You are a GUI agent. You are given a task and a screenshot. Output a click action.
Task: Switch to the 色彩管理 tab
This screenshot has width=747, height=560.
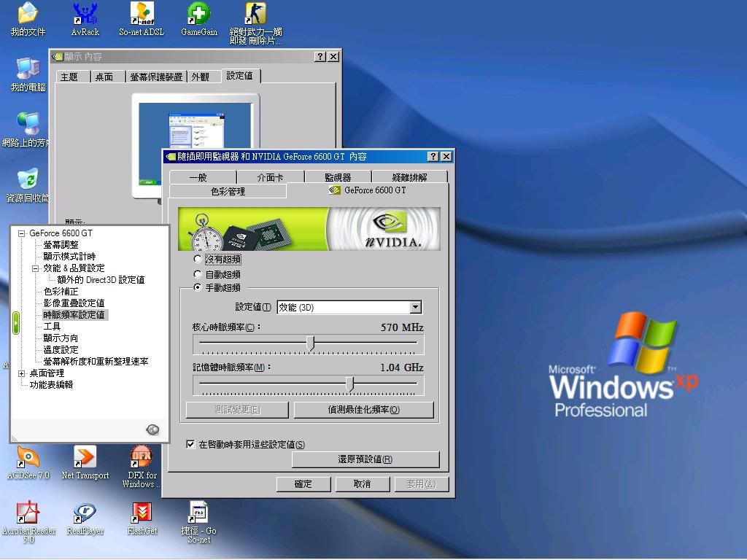coord(228,192)
